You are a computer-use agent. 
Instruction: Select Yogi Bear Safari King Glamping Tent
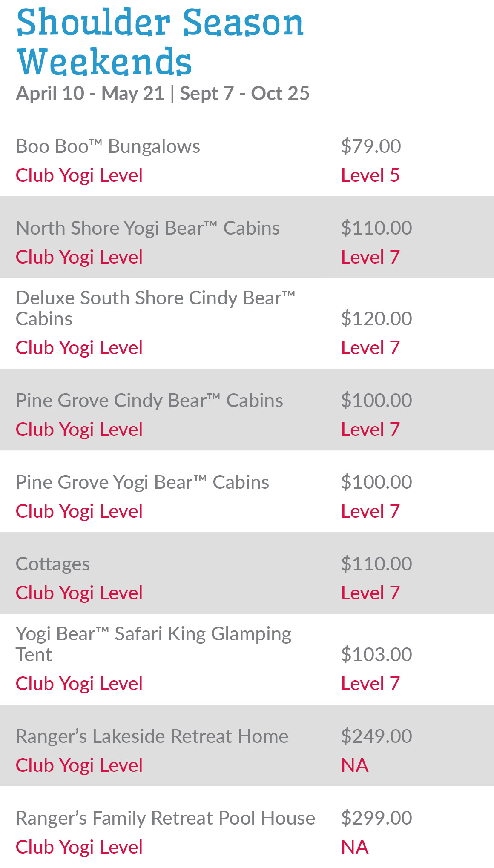[153, 644]
